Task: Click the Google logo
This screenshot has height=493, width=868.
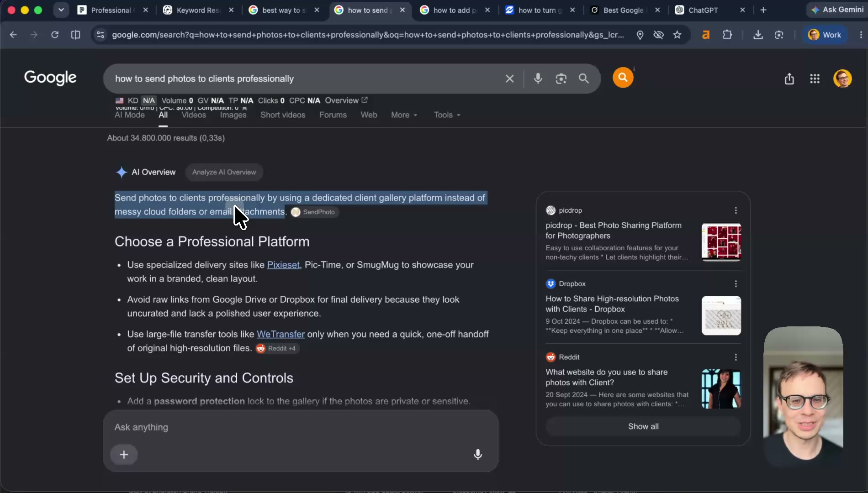Action: pyautogui.click(x=50, y=78)
